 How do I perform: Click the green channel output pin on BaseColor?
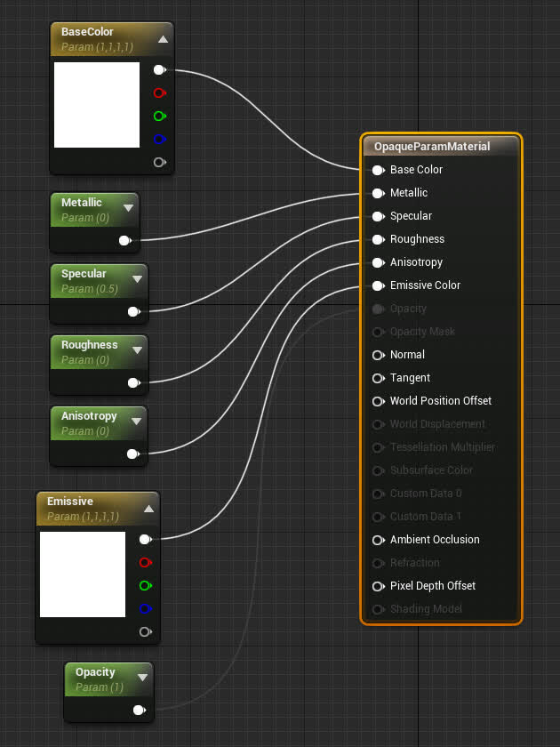click(159, 116)
